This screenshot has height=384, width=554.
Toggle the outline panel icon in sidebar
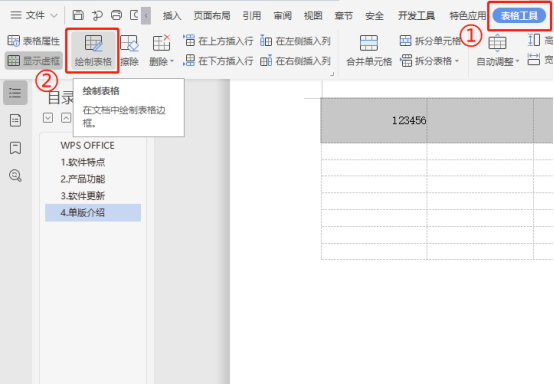tap(15, 93)
